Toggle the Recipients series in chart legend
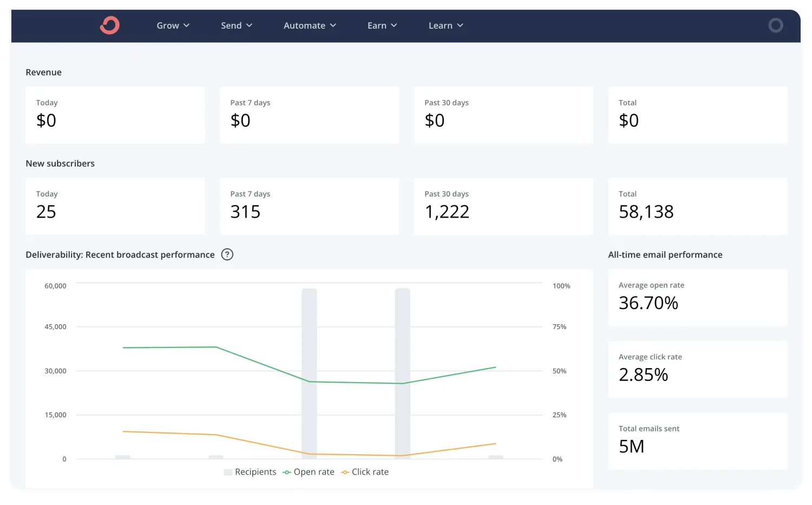This screenshot has width=812, height=505. tap(250, 472)
